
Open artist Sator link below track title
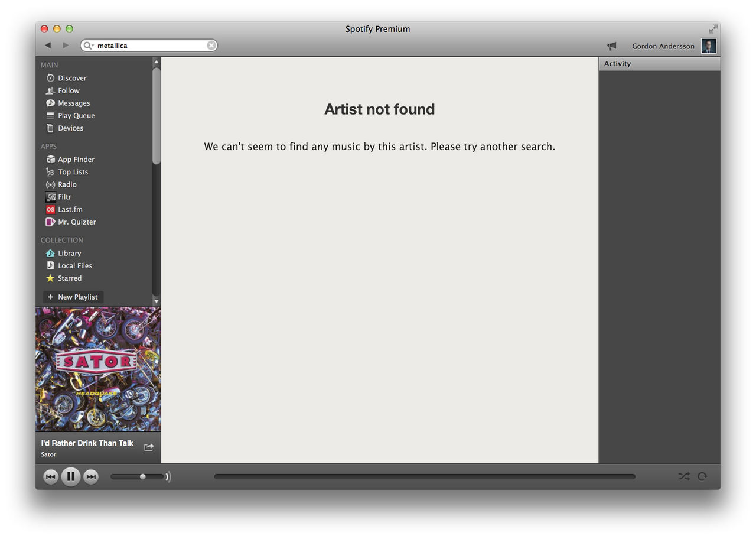click(x=48, y=454)
